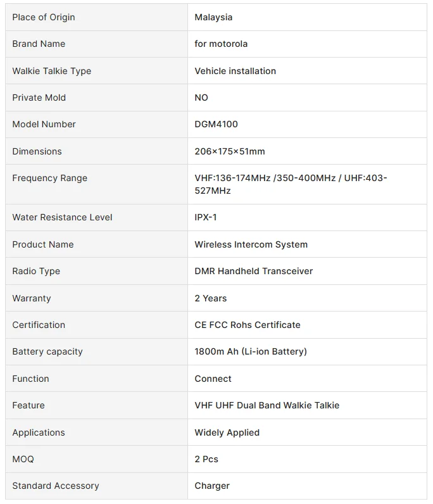433x504 pixels.
Task: Click the Frequency Range label
Action: tap(50, 178)
